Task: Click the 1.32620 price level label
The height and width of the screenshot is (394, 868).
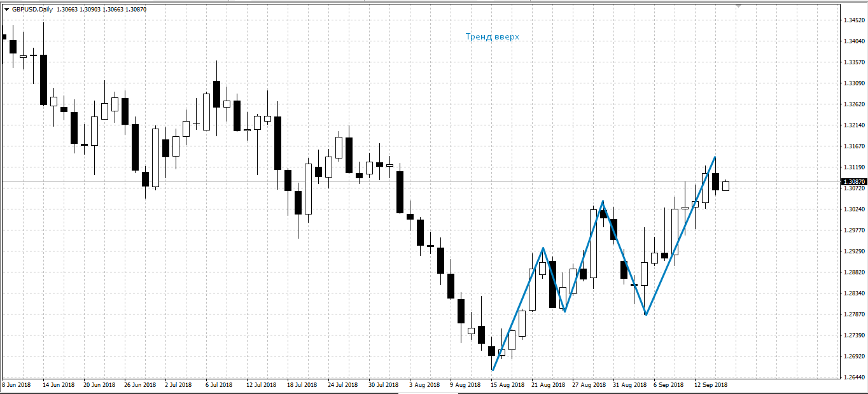Action: pos(854,104)
